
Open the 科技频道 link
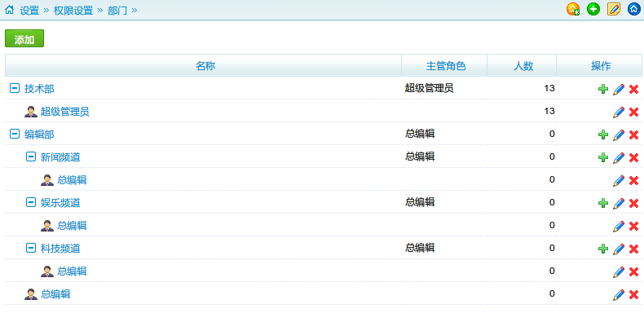coord(60,248)
